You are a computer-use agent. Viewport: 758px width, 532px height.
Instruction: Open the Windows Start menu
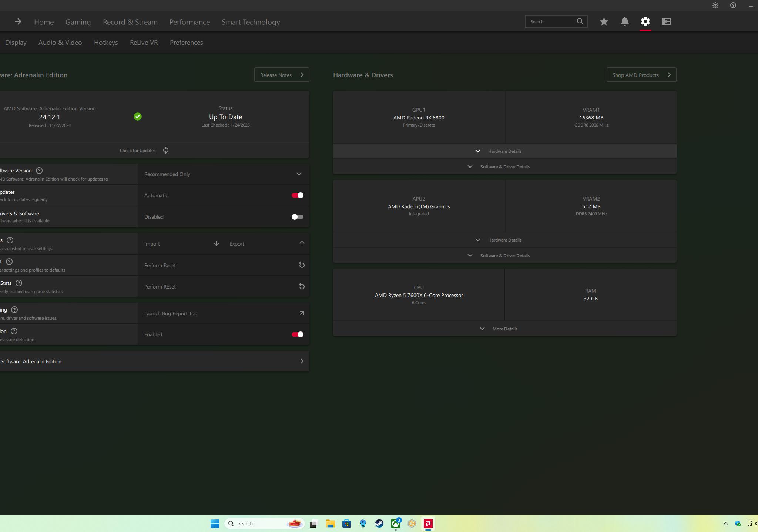point(215,523)
